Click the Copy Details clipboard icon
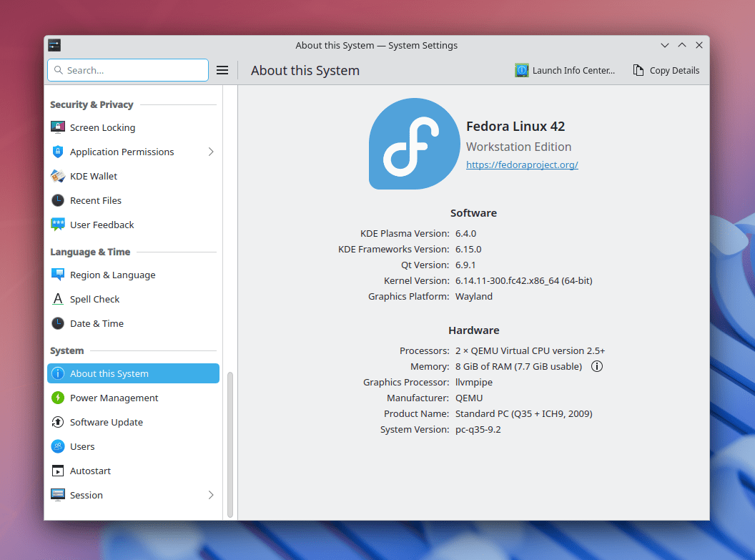Screen dimensions: 755x560 (638, 70)
